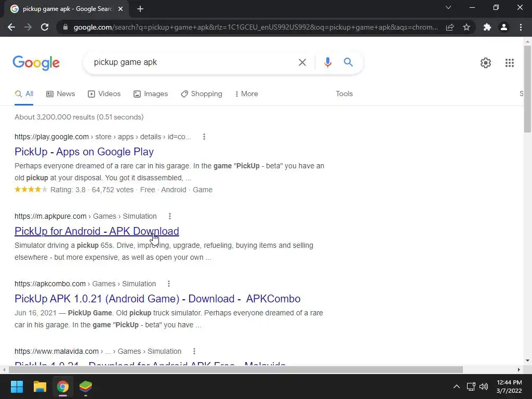532x399 pixels.
Task: Start voice search with the microphone icon
Action: (x=327, y=62)
